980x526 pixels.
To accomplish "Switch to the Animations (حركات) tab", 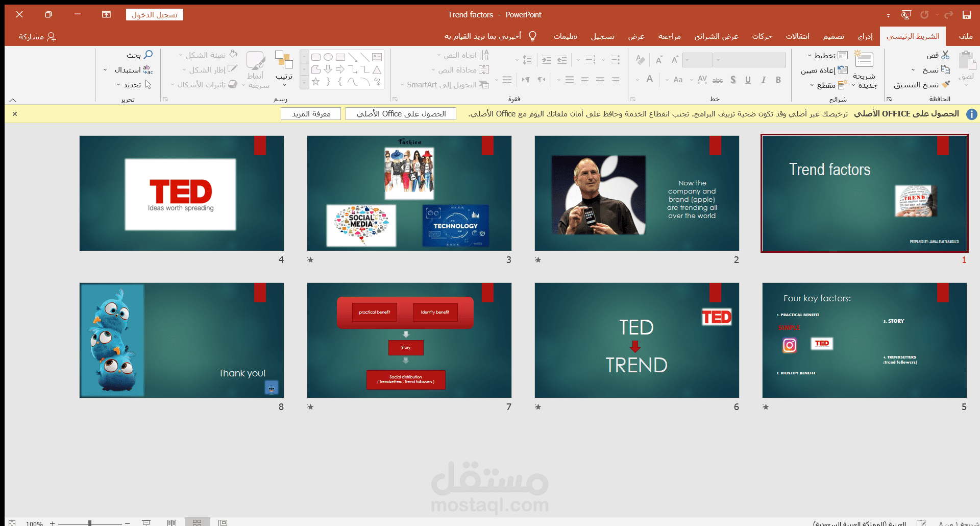I will [x=762, y=36].
